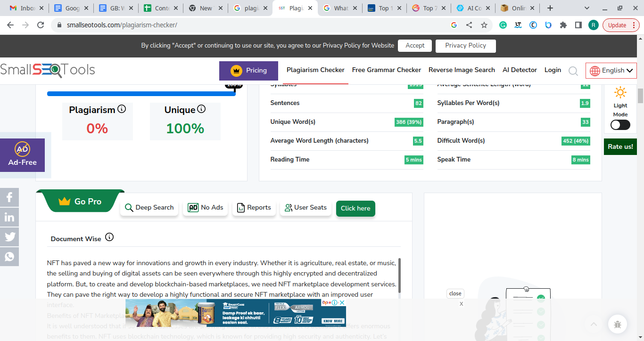Viewport: 644px width, 341px height.
Task: Select the Reports feature button
Action: [x=254, y=208]
